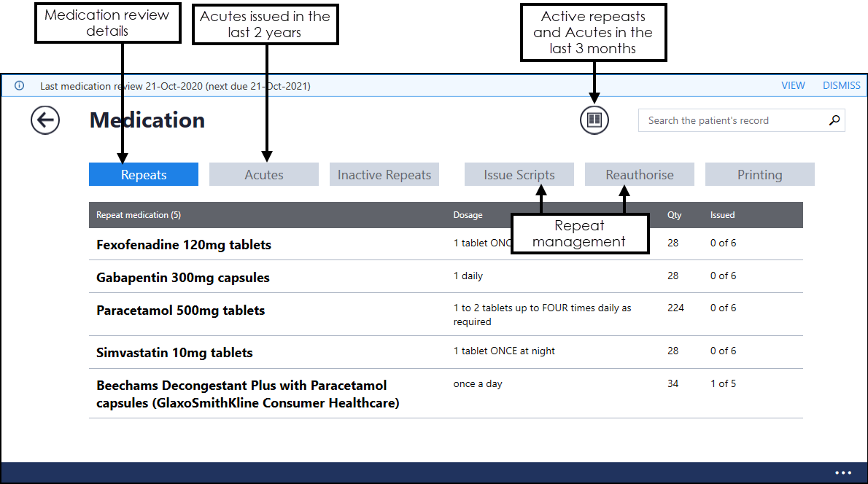Select Paracetamol 500mg tablets medication
Viewport: 868px width, 484px height.
181,311
